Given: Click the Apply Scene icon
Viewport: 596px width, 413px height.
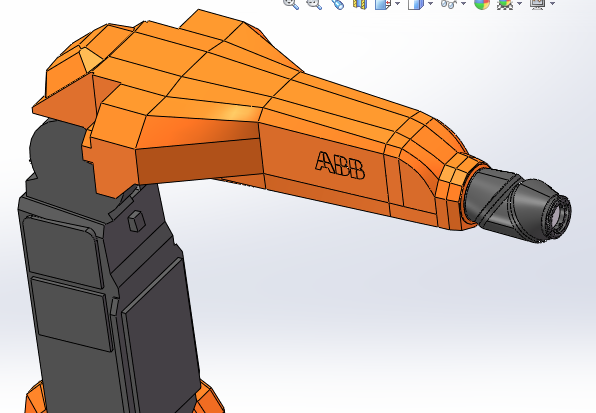Looking at the screenshot, I should click(x=505, y=3).
